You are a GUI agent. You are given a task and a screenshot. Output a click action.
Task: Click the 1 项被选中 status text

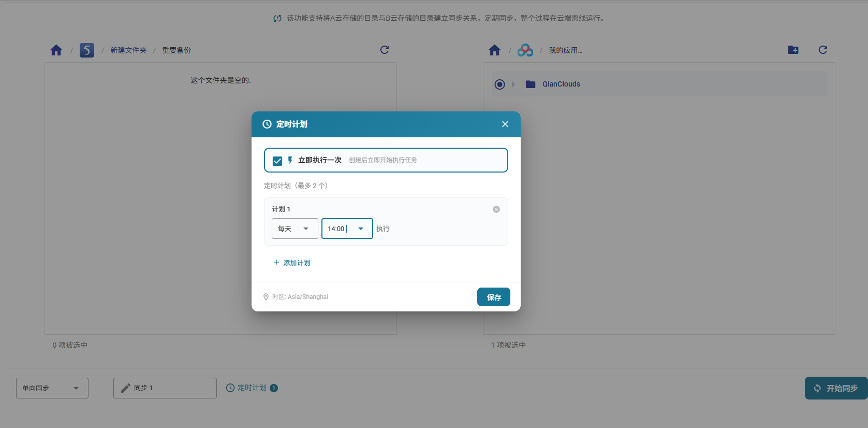coord(508,345)
